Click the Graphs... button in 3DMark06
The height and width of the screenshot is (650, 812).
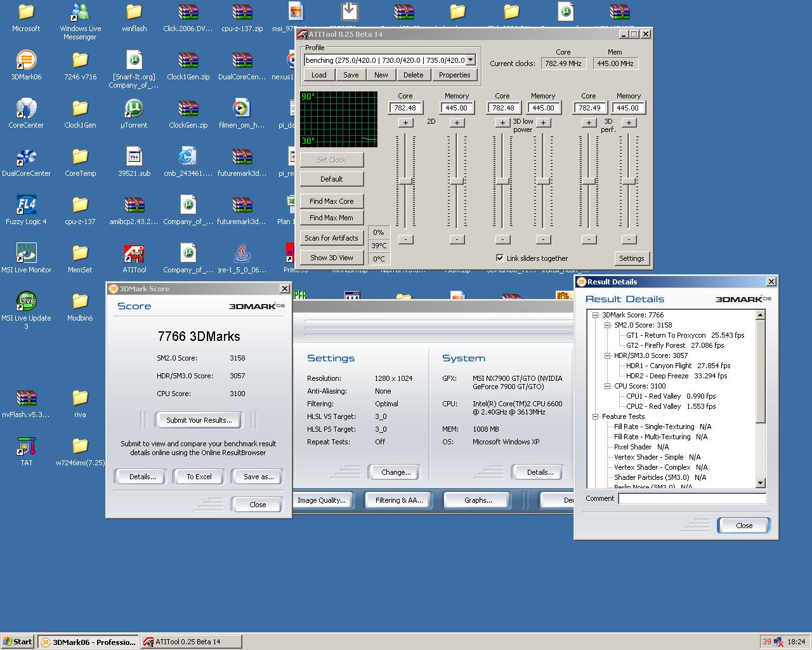coord(478,500)
